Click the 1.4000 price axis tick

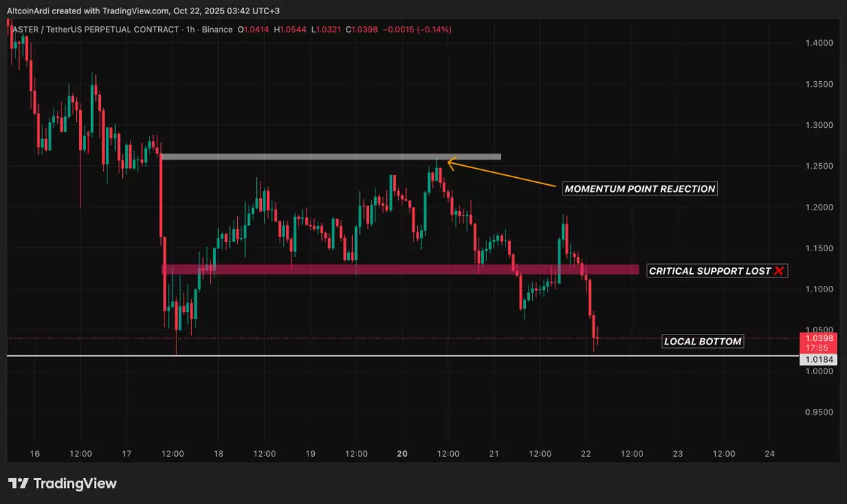click(817, 43)
